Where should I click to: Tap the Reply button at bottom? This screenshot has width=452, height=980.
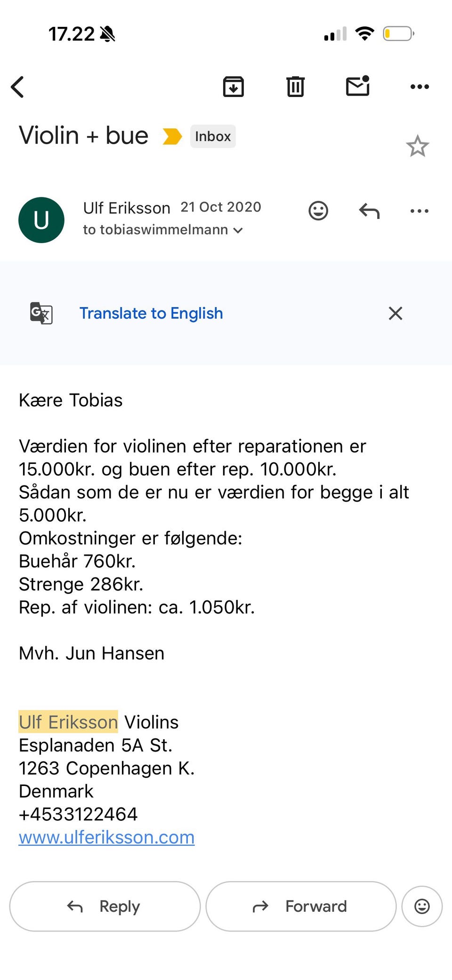click(105, 907)
